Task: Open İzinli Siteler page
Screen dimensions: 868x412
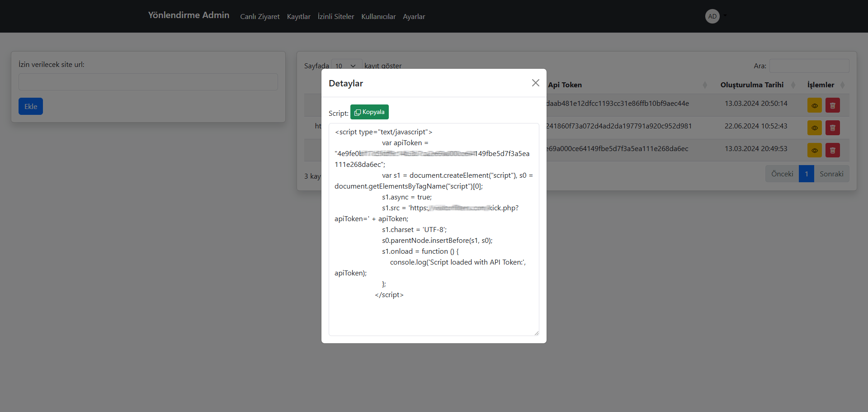Action: click(x=336, y=17)
